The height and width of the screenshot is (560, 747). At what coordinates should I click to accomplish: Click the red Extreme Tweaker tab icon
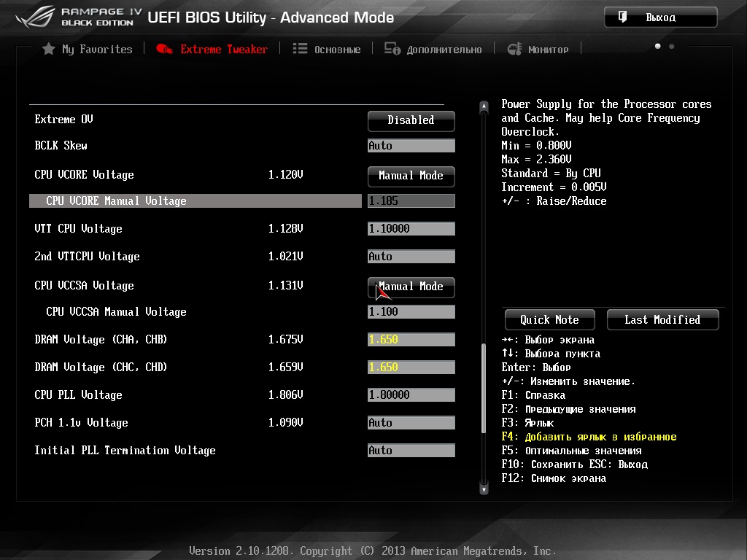click(x=164, y=49)
